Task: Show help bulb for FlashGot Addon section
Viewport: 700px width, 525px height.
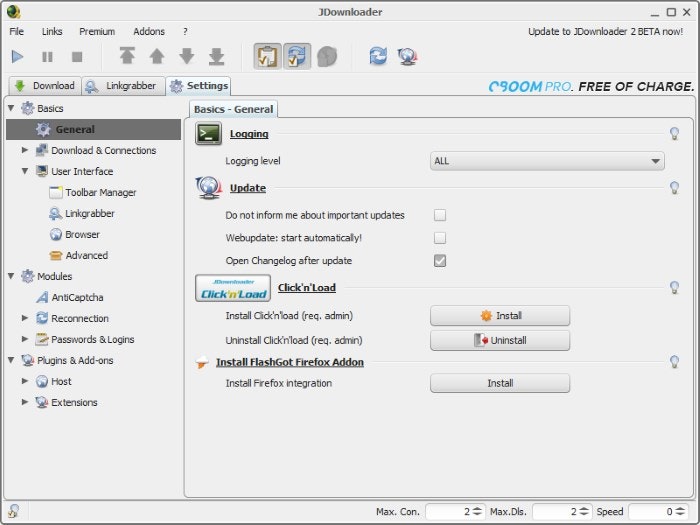Action: click(674, 362)
